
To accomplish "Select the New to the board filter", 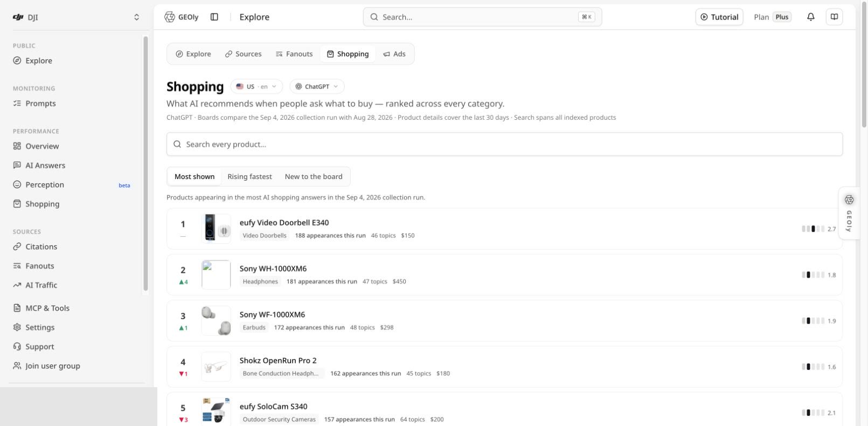I will click(314, 176).
